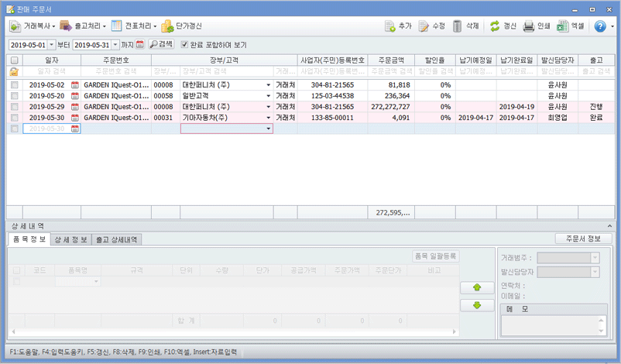
Task: Click the 삭제 (Delete) trash icon
Action: click(x=458, y=26)
